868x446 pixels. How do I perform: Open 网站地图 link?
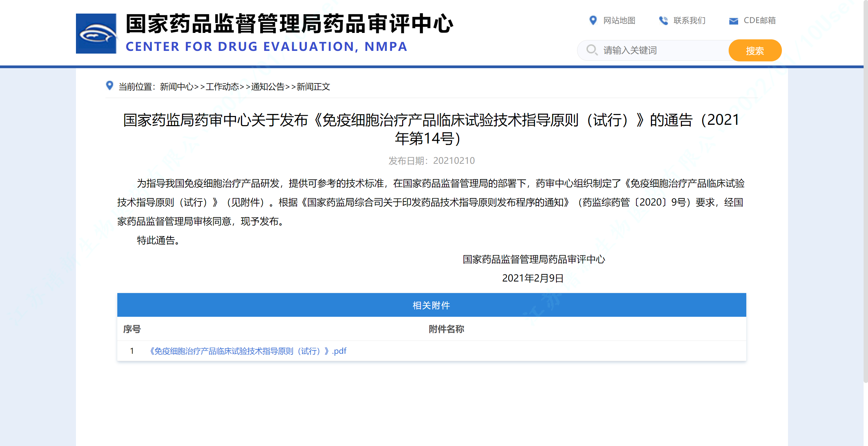pyautogui.click(x=619, y=20)
